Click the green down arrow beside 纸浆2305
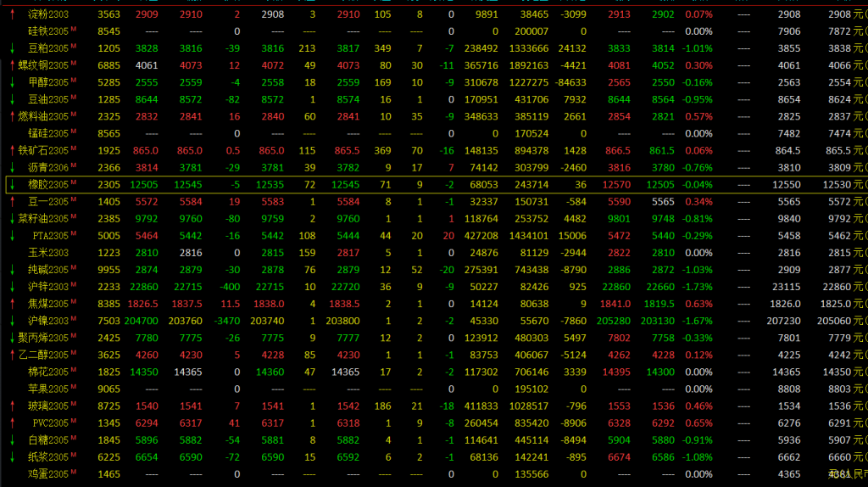This screenshot has height=487, width=868. pos(12,457)
